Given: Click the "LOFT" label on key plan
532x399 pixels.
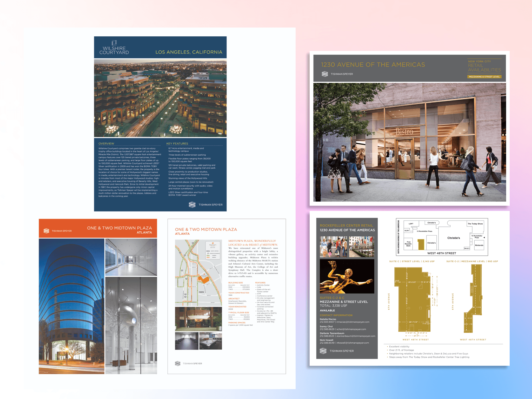Looking at the screenshot, I should coord(411,224).
